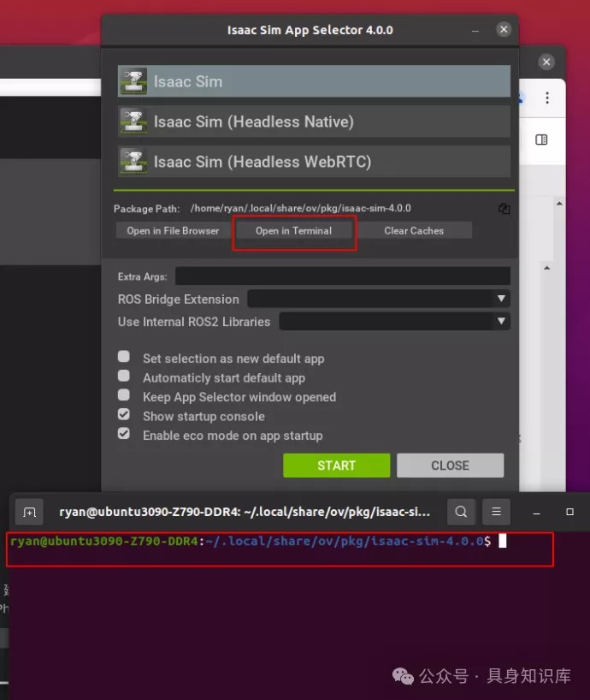Disable eco mode on app startup
Image resolution: width=590 pixels, height=700 pixels.
[125, 435]
